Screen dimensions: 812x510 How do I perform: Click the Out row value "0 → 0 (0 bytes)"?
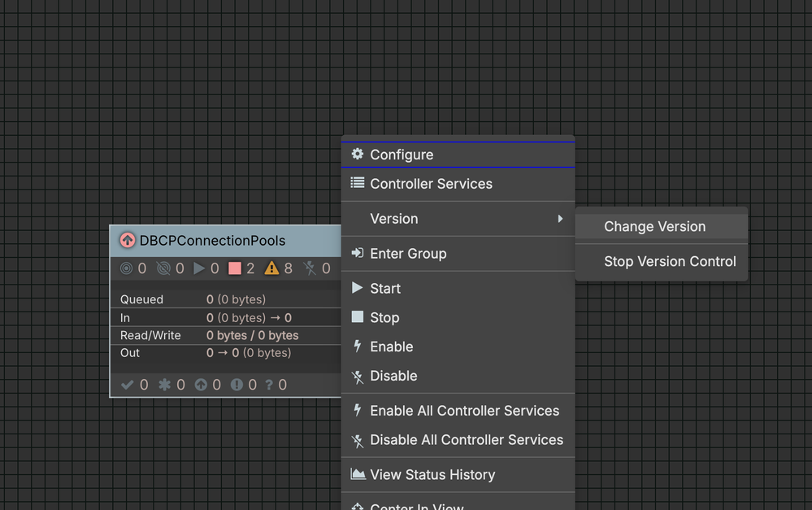click(x=249, y=353)
